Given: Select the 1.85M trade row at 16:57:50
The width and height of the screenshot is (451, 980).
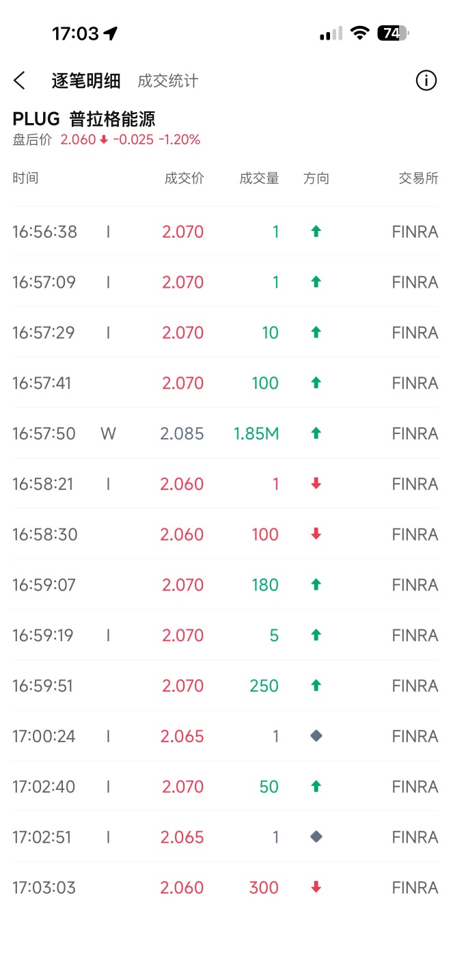Looking at the screenshot, I should coord(225,433).
